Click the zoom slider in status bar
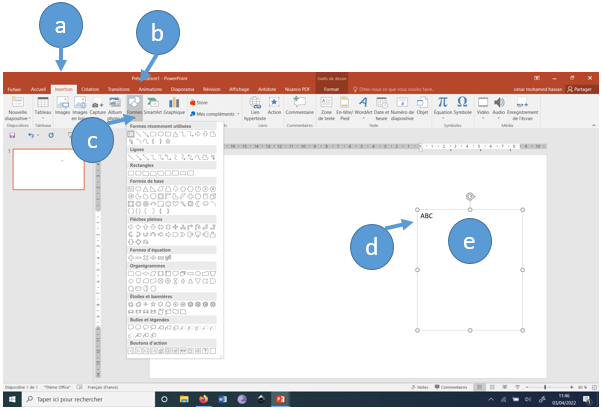This screenshot has width=601, height=411. [545, 386]
